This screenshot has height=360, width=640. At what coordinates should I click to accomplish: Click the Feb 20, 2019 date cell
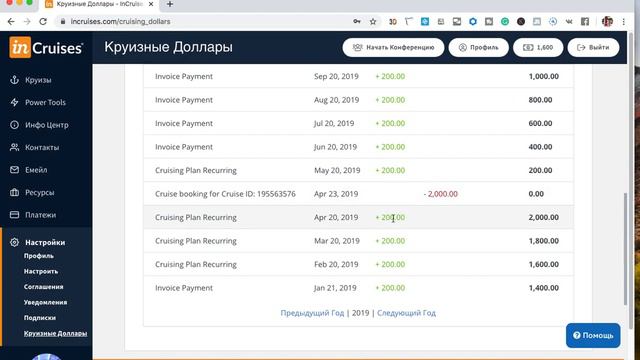coord(336,264)
